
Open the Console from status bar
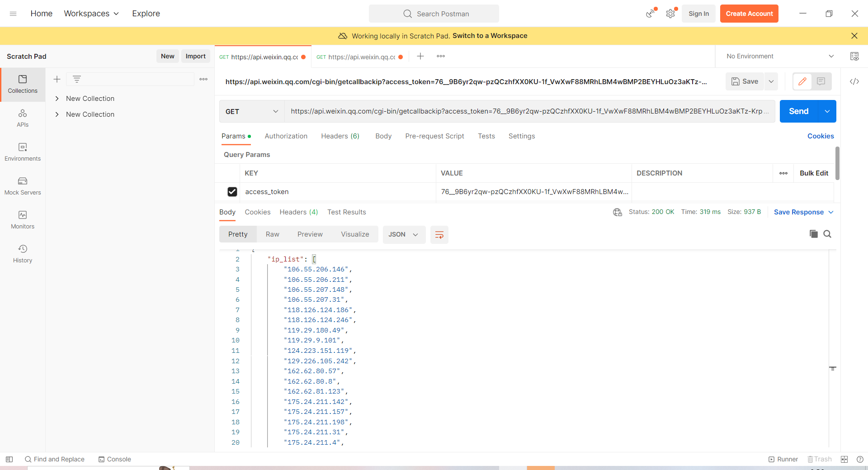(x=115, y=459)
